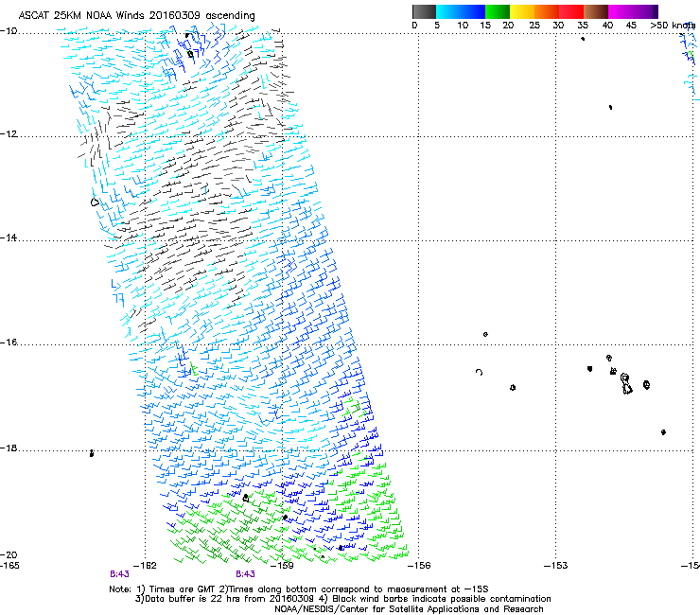Click the '15' label beneath the color scale
Image resolution: width=700 pixels, height=615 pixels.
coord(485,26)
